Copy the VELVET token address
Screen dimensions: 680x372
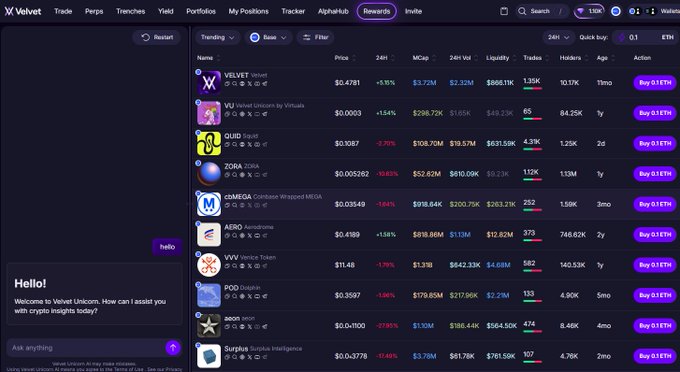(x=227, y=84)
